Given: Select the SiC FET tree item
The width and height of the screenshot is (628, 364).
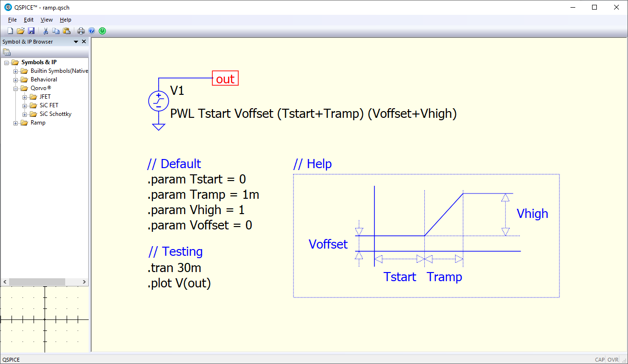Looking at the screenshot, I should 49,105.
